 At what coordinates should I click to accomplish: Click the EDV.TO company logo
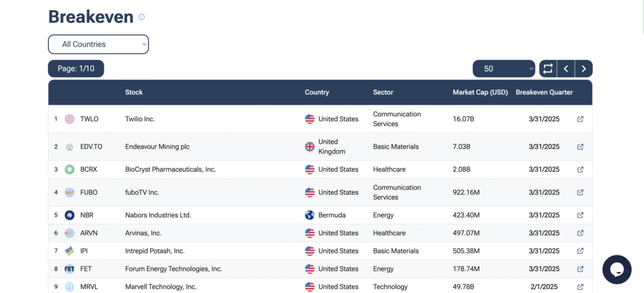[69, 147]
